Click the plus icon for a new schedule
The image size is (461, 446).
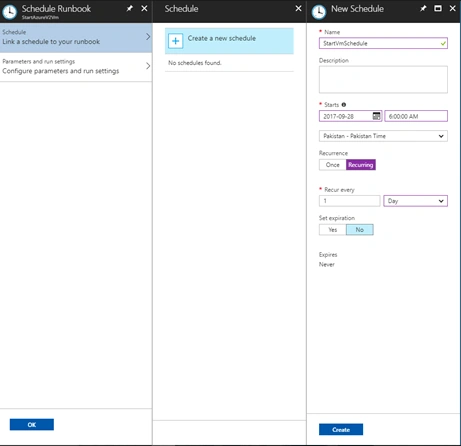click(x=176, y=41)
